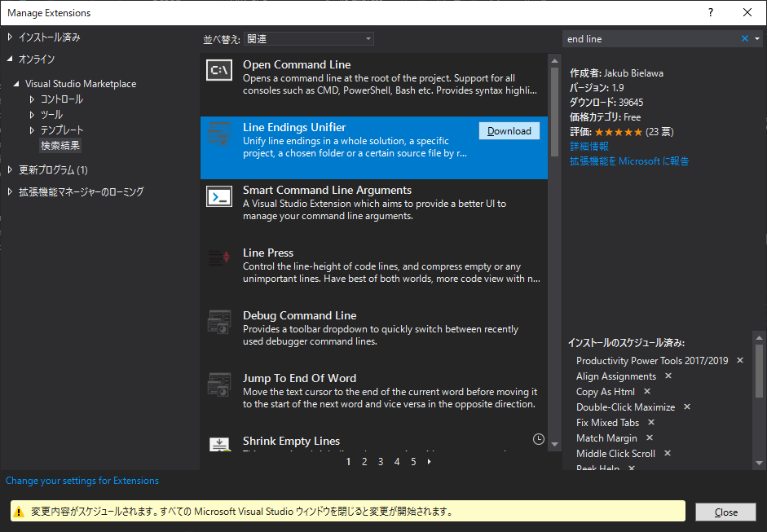Screen dimensions: 767x532
Task: Click the Jump To End Of Word icon
Action: click(218, 385)
